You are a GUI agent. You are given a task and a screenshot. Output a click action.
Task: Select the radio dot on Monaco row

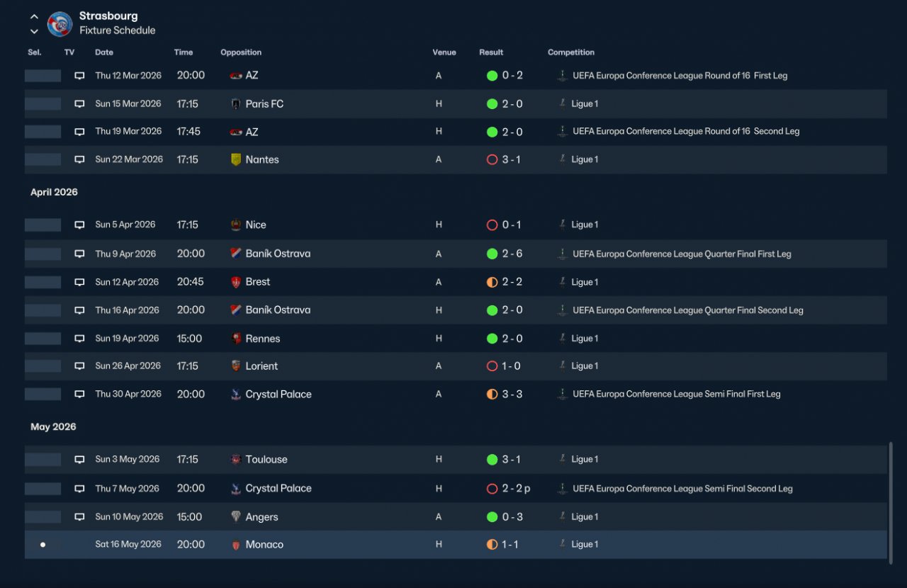click(x=43, y=545)
